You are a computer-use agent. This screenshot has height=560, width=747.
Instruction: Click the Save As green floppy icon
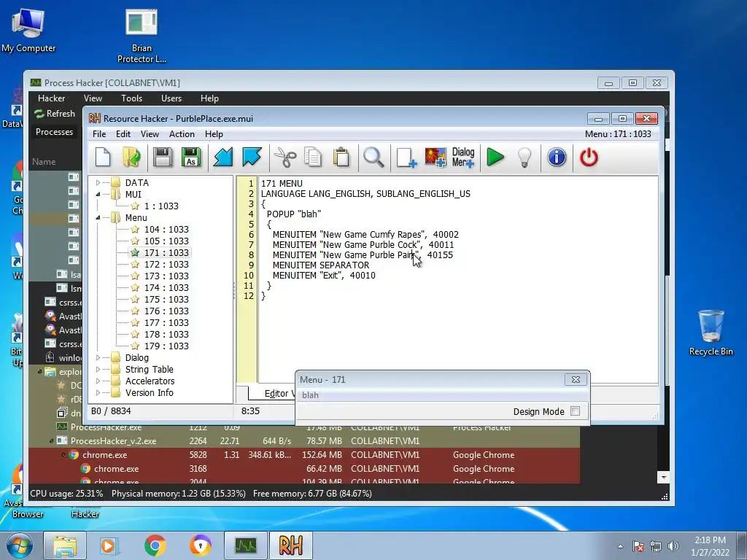(x=191, y=157)
